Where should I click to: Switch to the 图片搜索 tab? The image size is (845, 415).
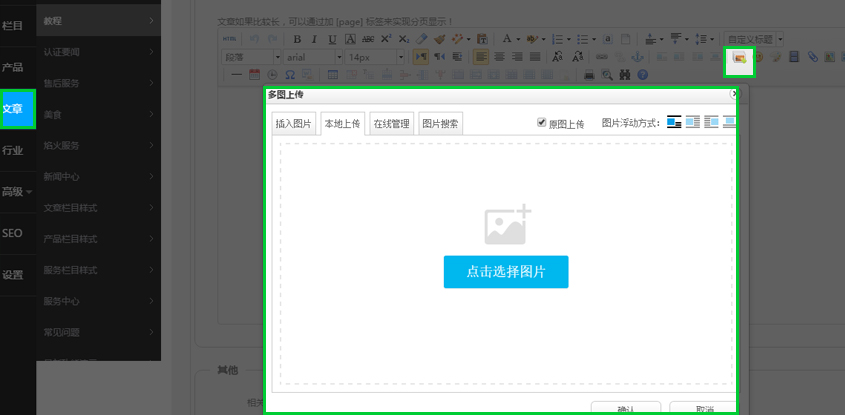440,124
